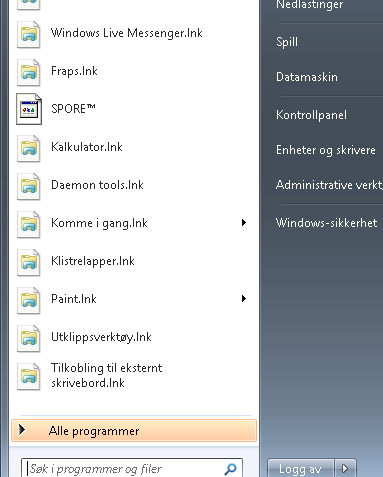Open Enheter og skrivere
This screenshot has width=383, height=477.
click(x=326, y=150)
